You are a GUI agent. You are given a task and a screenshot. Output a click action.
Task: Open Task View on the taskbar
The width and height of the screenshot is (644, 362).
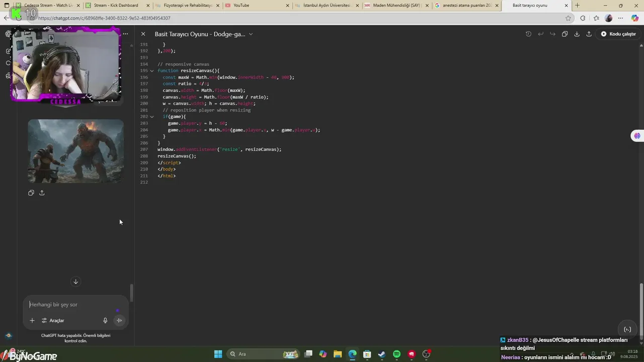click(x=308, y=354)
